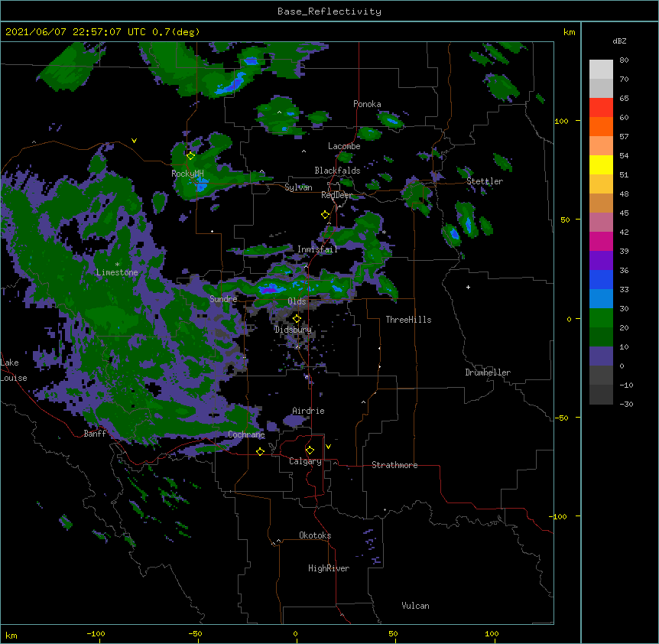Click the Lake Louise label
Image resolution: width=659 pixels, height=644 pixels.
click(x=14, y=370)
